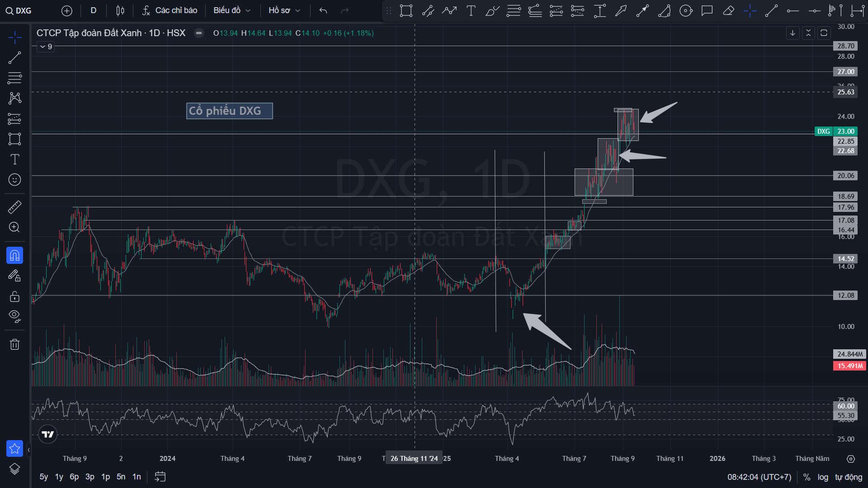This screenshot has width=868, height=488.
Task: Click the zoom in magnifier tool
Action: pyautogui.click(x=14, y=227)
